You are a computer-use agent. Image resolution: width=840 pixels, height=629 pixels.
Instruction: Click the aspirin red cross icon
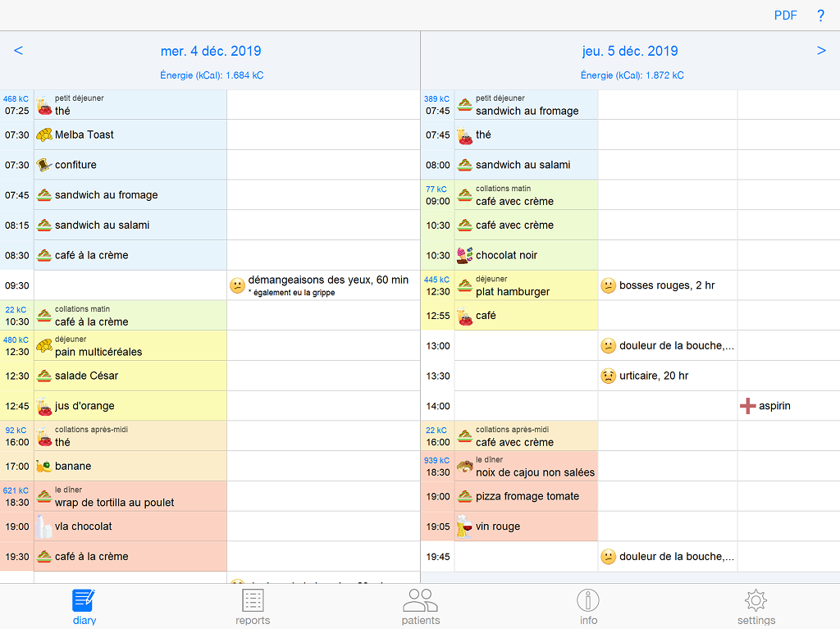coord(748,406)
